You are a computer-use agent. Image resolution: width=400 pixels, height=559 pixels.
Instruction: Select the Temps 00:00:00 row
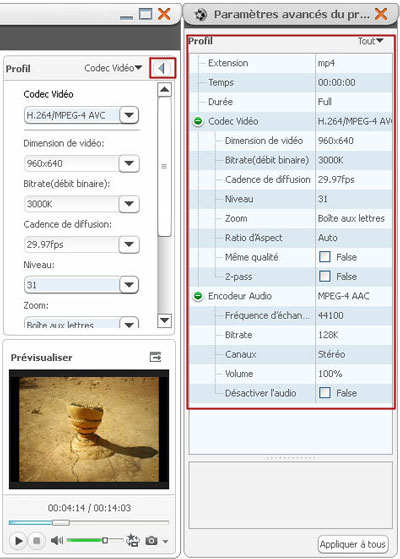(291, 82)
